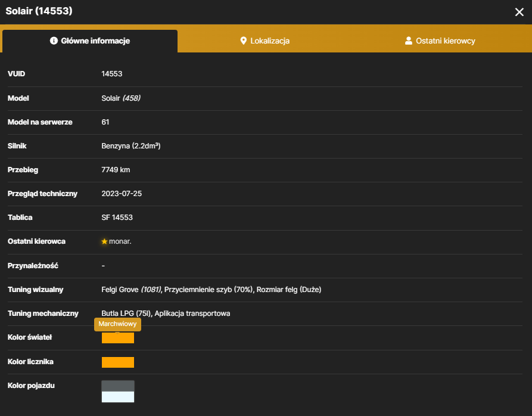Image resolution: width=532 pixels, height=416 pixels.
Task: Click the Kolor świateł label
Action: pyautogui.click(x=30, y=337)
